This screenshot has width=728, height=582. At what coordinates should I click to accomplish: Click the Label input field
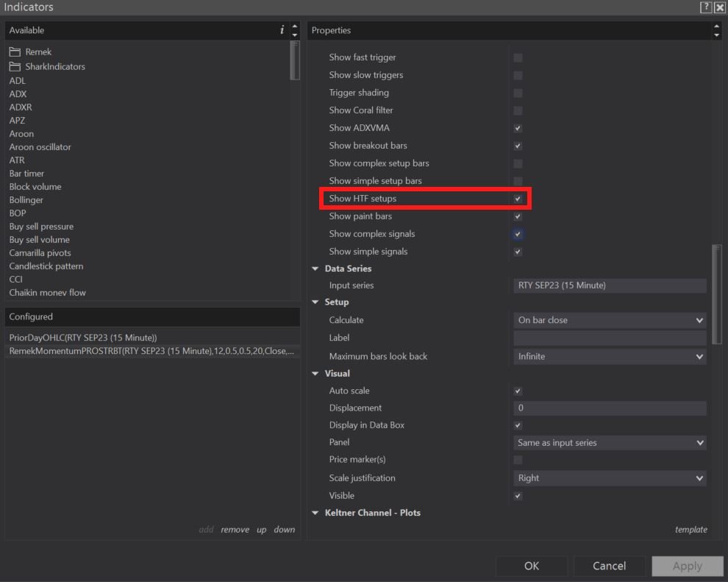click(610, 338)
